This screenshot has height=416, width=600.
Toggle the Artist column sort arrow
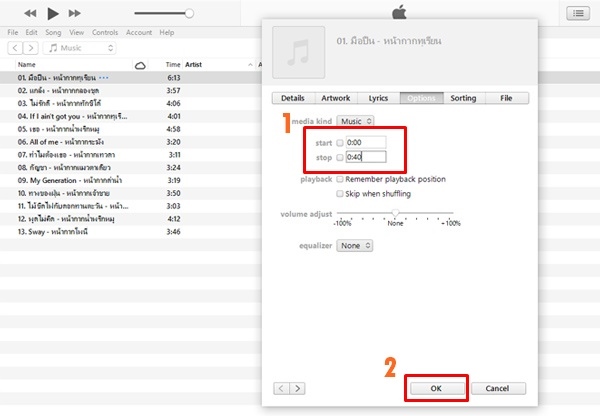tap(250, 65)
